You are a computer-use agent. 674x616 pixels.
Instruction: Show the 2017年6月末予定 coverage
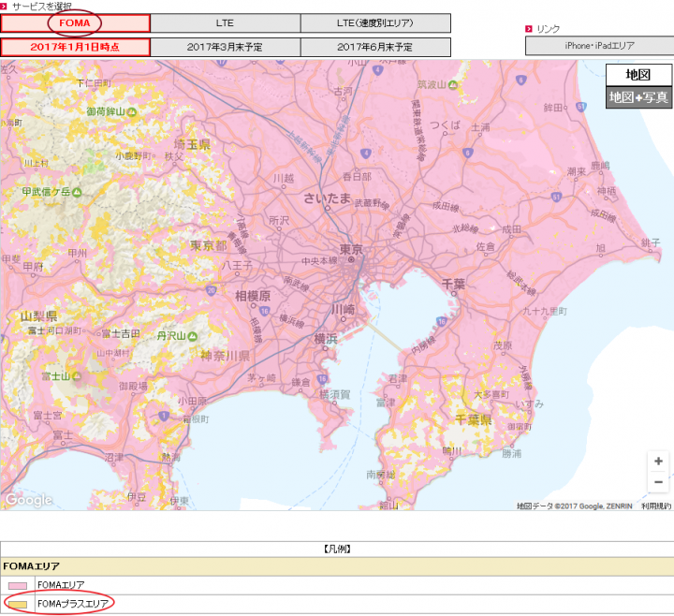coord(375,47)
